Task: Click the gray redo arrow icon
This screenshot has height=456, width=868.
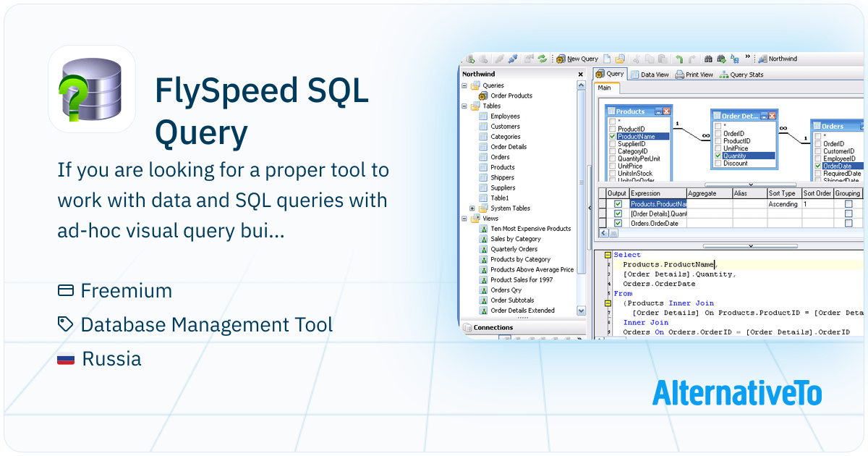Action: (x=692, y=59)
